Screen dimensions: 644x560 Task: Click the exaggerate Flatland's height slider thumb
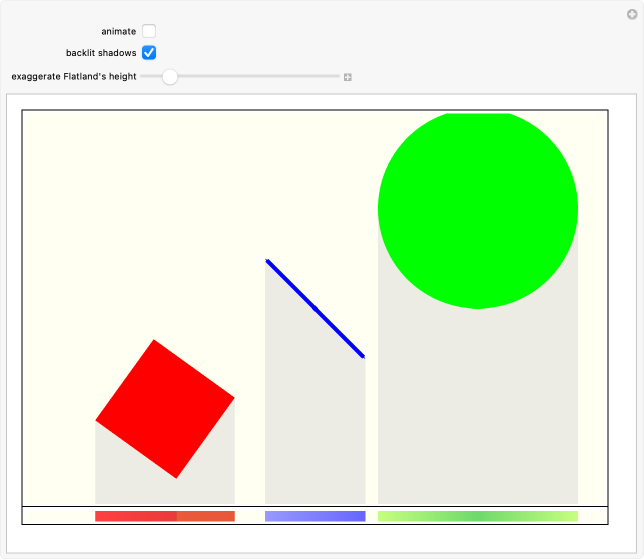(170, 76)
